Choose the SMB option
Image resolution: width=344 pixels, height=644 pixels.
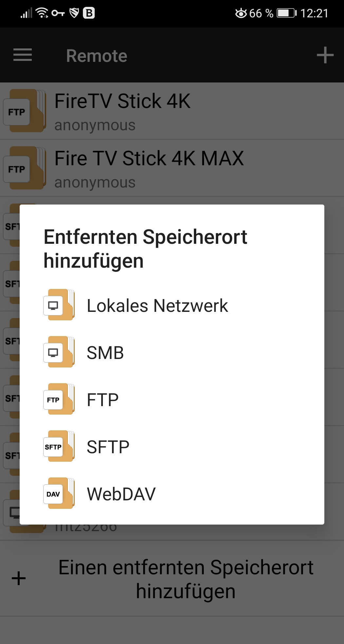point(105,353)
